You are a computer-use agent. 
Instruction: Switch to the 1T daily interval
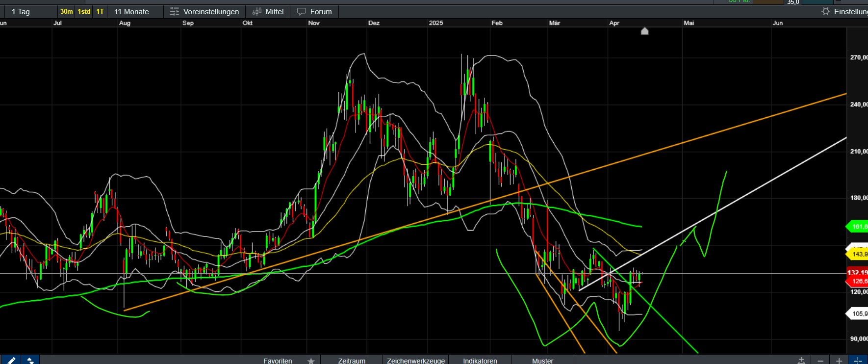click(x=100, y=11)
